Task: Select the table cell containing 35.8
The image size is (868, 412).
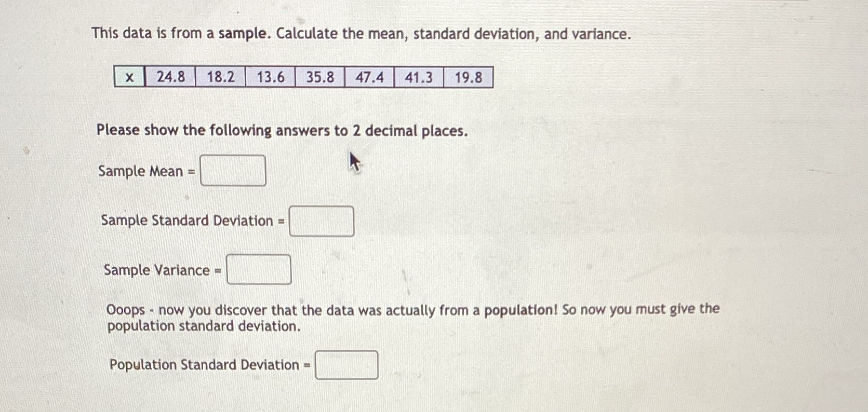Action: (319, 77)
